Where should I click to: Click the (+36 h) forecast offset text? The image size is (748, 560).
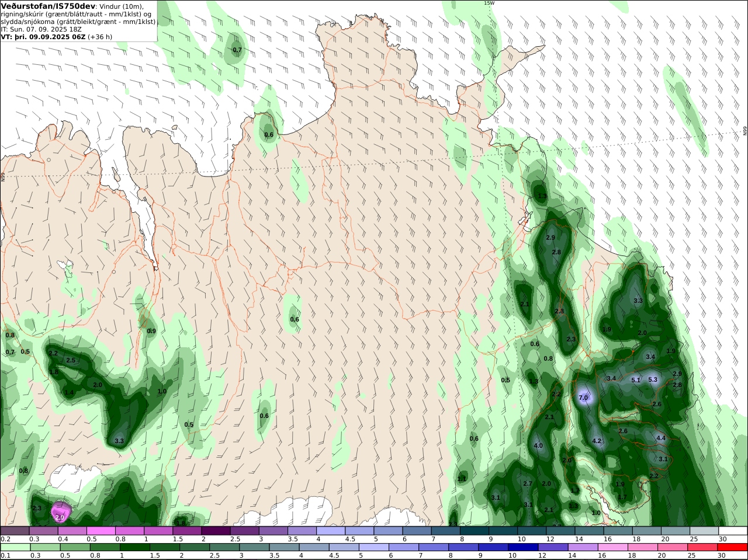tap(100, 36)
